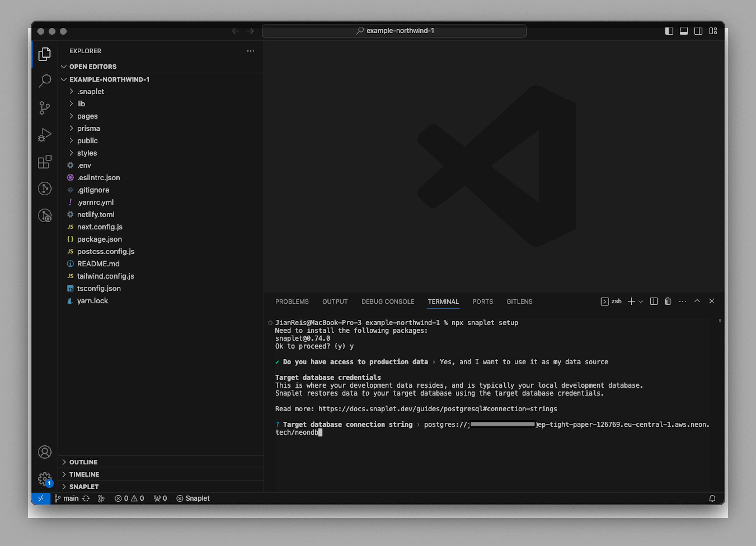Viewport: 756px width, 546px height.
Task: Open the tailwind.config.js file
Action: 161,276
